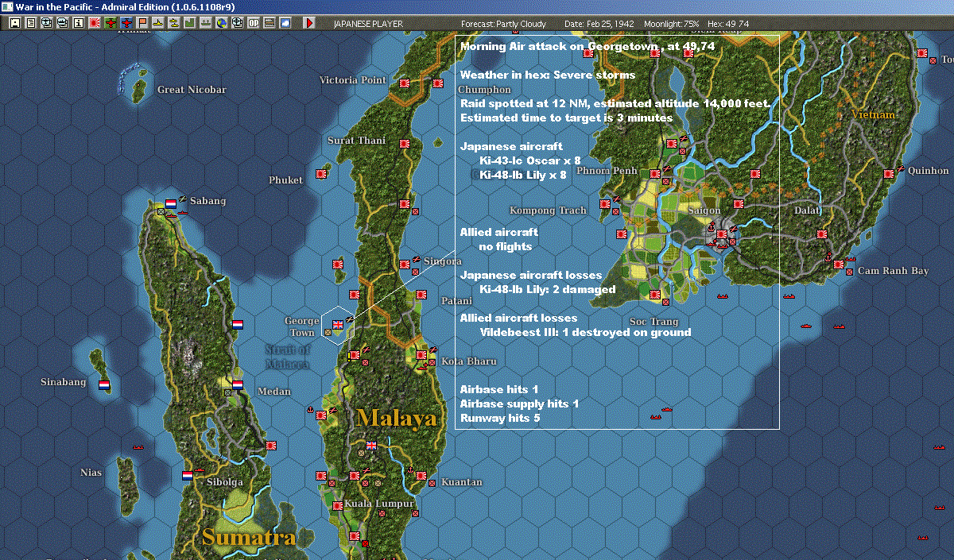Click the 'Great Nicobar' map label
This screenshot has width=954, height=560.
coord(192,90)
